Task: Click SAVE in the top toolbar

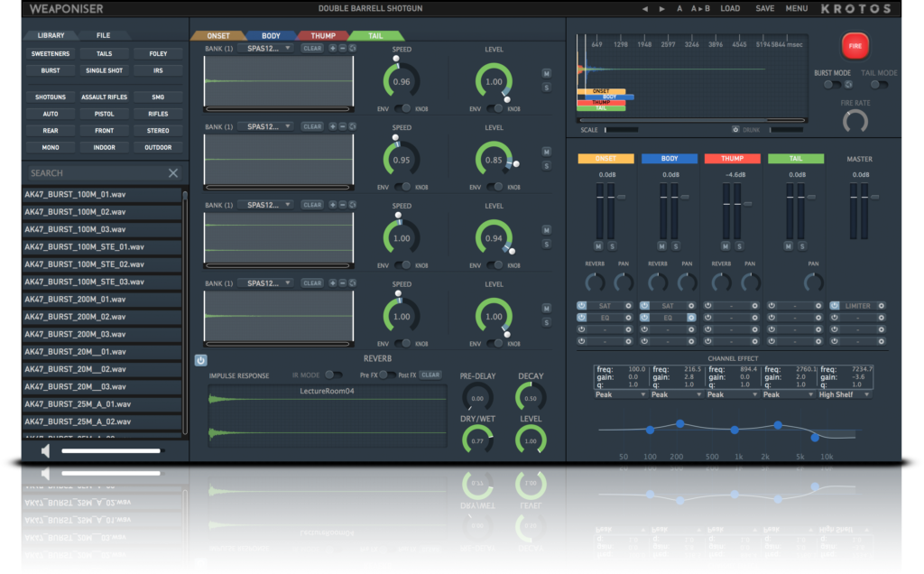Action: 764,8
